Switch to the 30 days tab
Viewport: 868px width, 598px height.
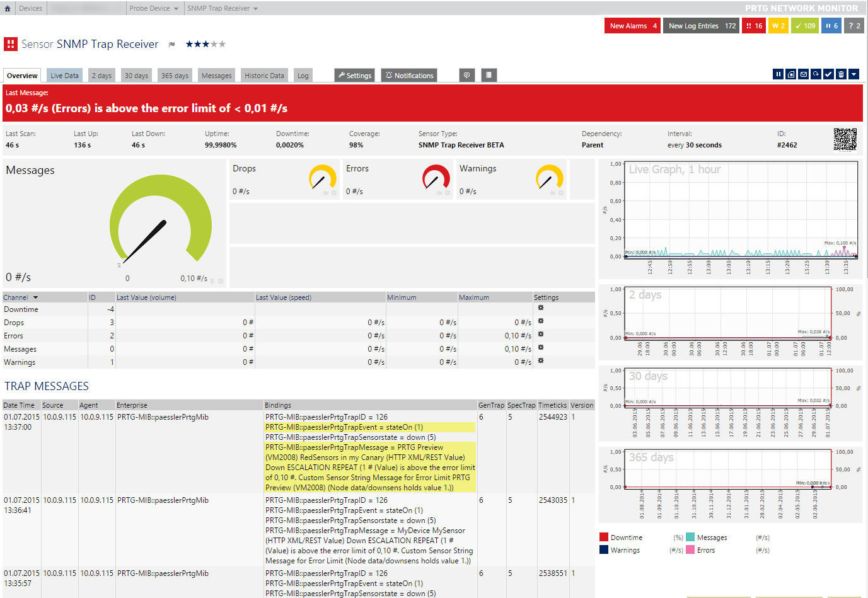136,76
